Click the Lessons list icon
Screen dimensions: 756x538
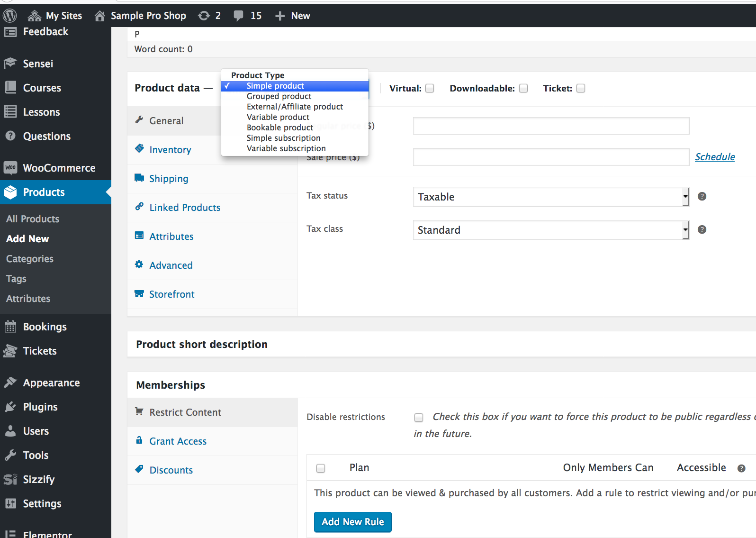point(10,111)
